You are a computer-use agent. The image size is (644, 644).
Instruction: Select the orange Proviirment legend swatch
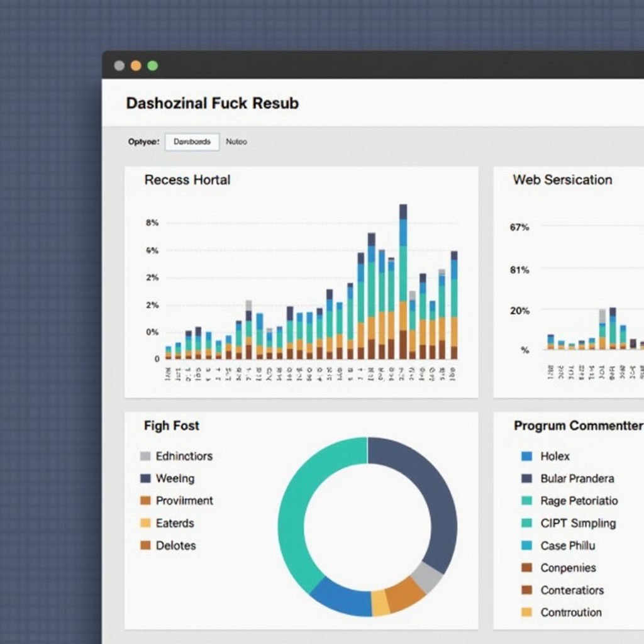145,501
